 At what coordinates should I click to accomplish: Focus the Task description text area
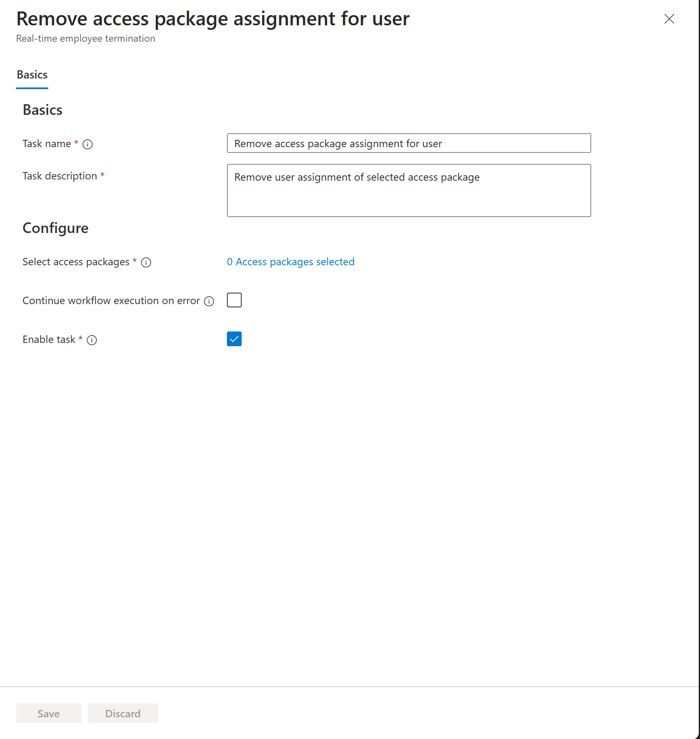click(408, 190)
